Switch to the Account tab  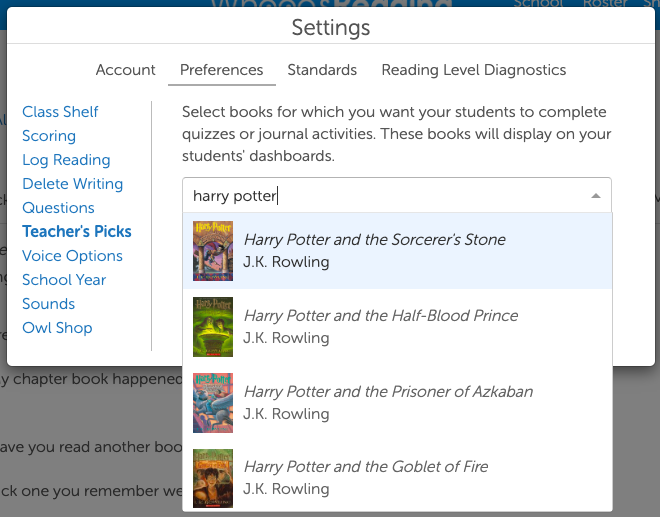tap(126, 70)
